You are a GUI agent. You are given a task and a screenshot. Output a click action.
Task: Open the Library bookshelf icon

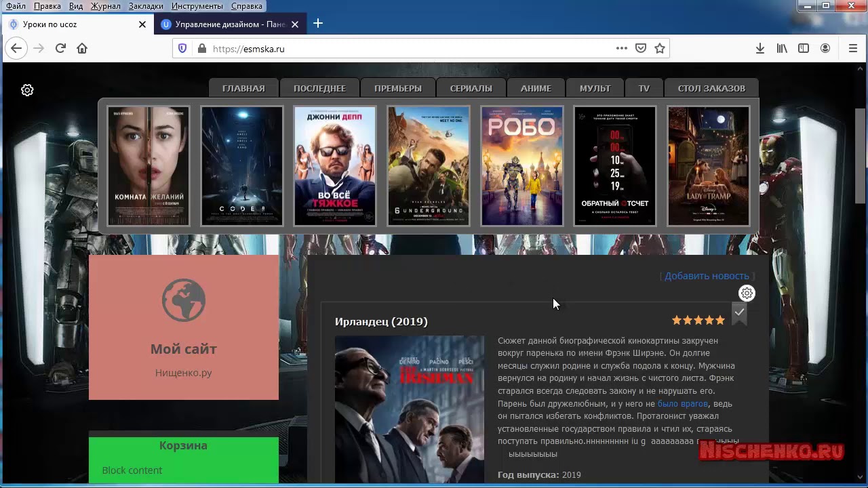[x=782, y=48]
